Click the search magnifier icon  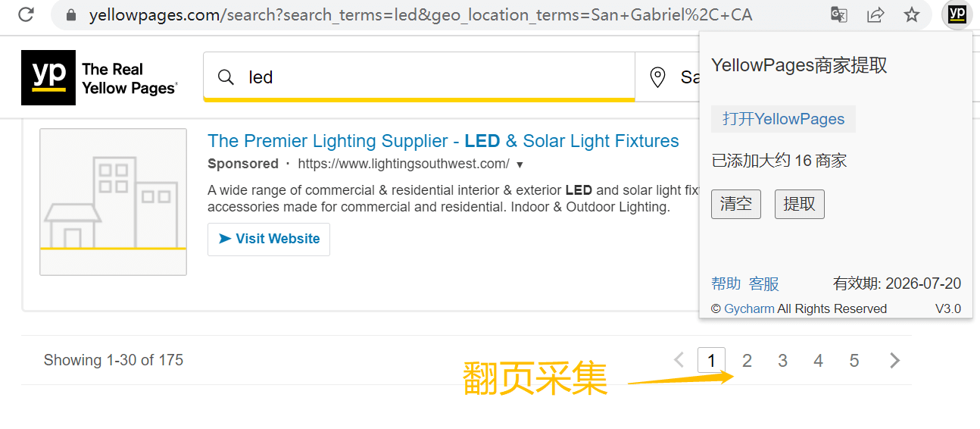(x=226, y=77)
